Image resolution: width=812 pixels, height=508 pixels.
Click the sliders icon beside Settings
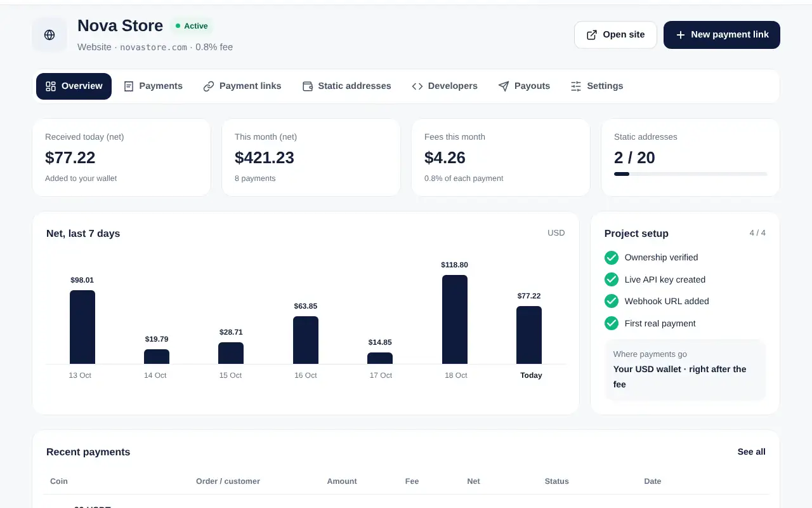coord(576,86)
